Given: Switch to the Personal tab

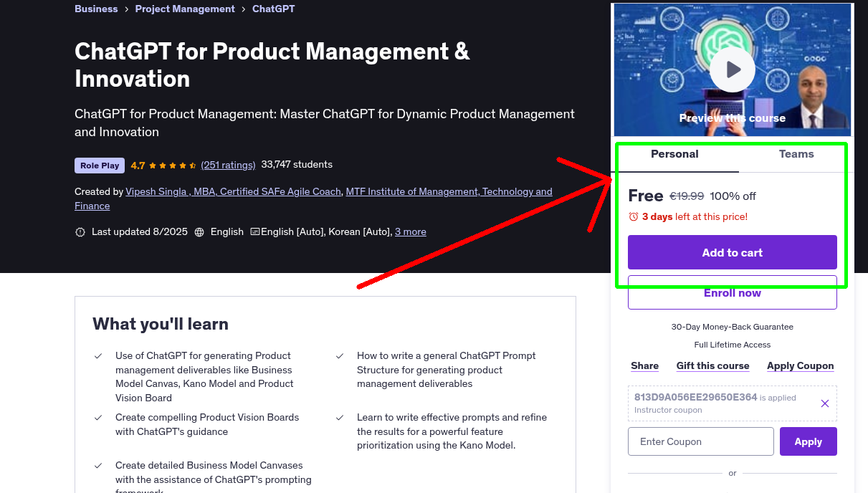Looking at the screenshot, I should point(674,155).
